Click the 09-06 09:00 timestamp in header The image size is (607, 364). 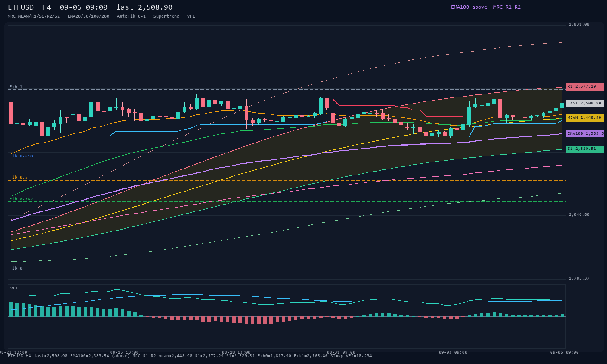pos(84,7)
